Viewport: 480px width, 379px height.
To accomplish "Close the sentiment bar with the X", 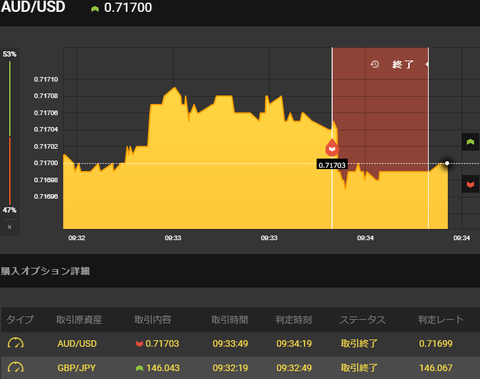I will [9, 227].
